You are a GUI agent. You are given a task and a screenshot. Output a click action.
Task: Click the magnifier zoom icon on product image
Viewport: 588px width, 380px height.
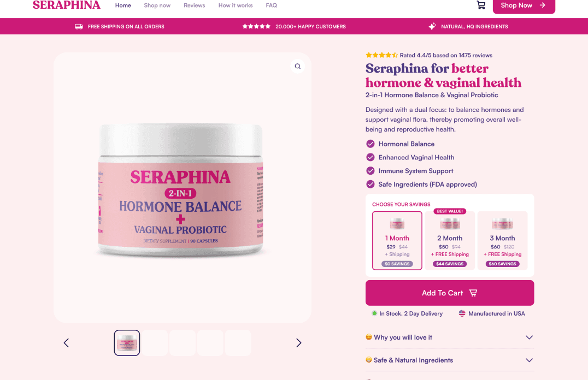[x=297, y=66]
